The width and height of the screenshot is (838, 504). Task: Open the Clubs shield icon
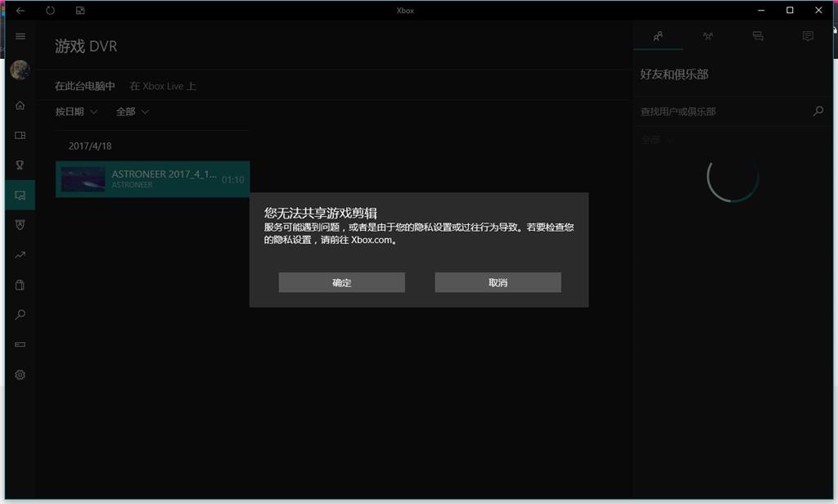[x=20, y=225]
